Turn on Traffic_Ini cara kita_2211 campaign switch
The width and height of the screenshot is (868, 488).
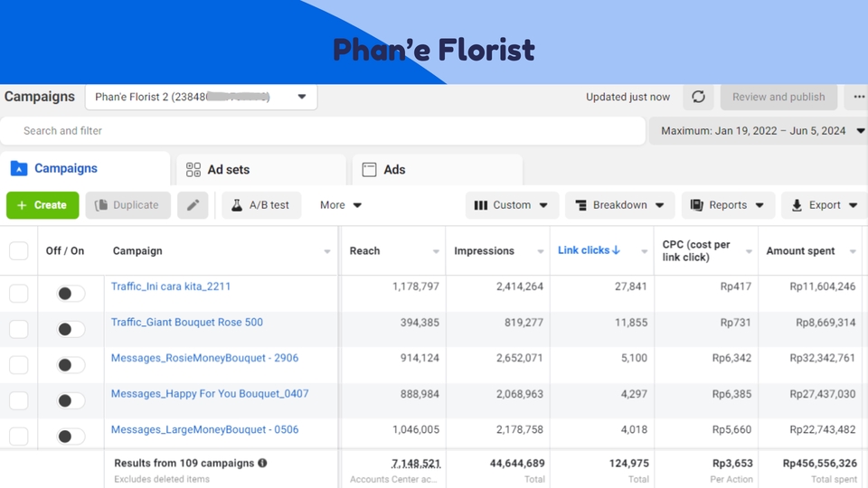point(71,293)
